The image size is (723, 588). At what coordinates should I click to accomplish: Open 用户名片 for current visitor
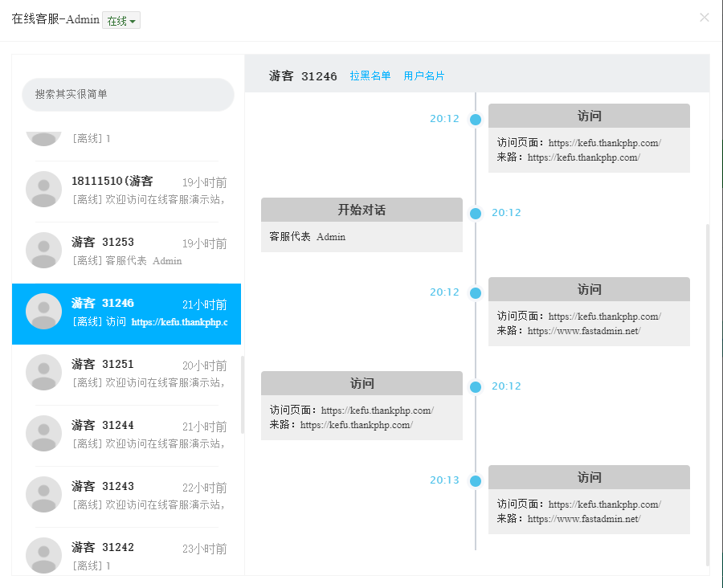(424, 76)
